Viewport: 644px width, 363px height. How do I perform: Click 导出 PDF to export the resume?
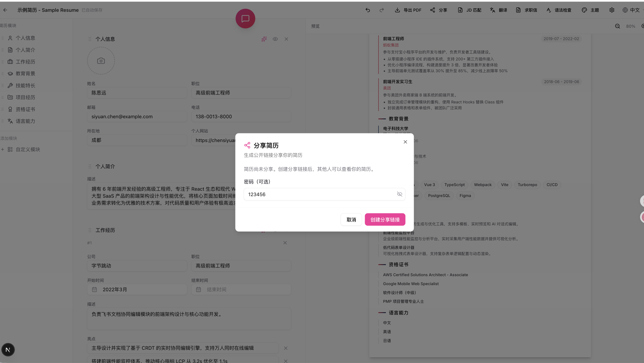click(x=408, y=10)
